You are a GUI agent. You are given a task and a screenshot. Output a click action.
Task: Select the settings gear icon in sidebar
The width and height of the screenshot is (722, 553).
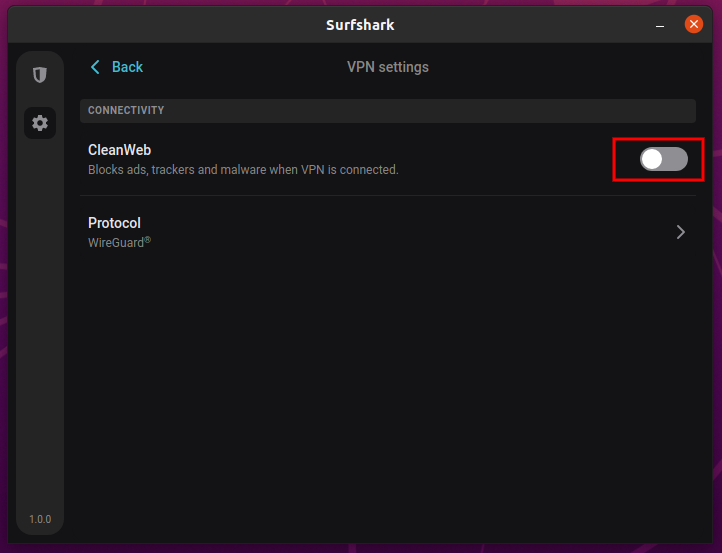(x=40, y=123)
